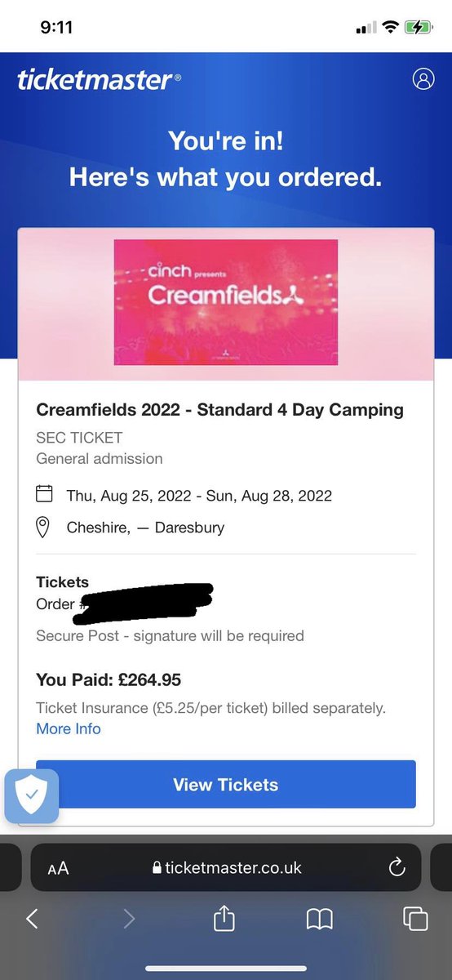Tap the 9:11 clock in status bar
This screenshot has width=452, height=980.
56,27
